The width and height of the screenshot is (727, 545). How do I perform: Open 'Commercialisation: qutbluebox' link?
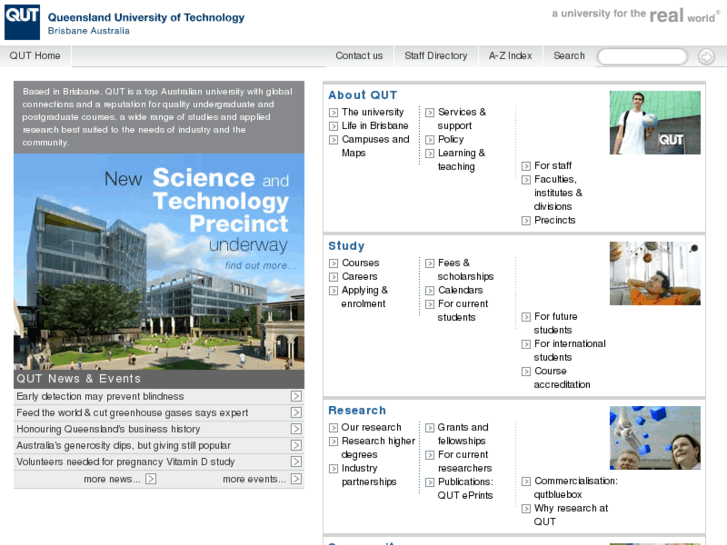point(576,487)
